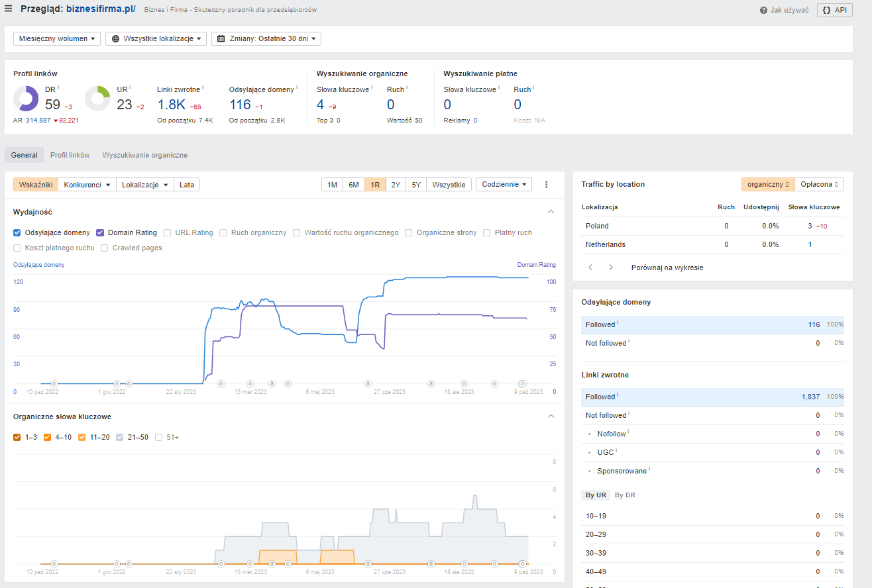Go to next page arrow in Traffic by location
Viewport: 872px width, 588px height.
[x=611, y=268]
